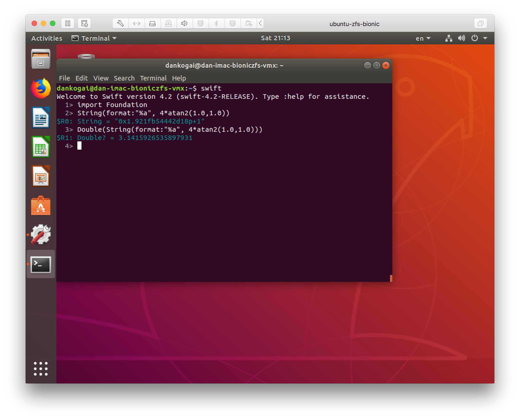
Task: Click the terminal scrollbar handle
Action: tap(391, 278)
